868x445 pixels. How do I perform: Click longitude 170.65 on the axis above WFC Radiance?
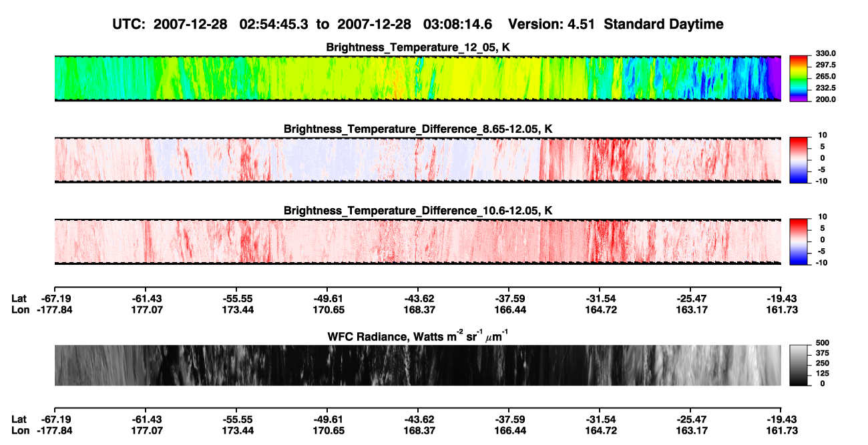(327, 310)
